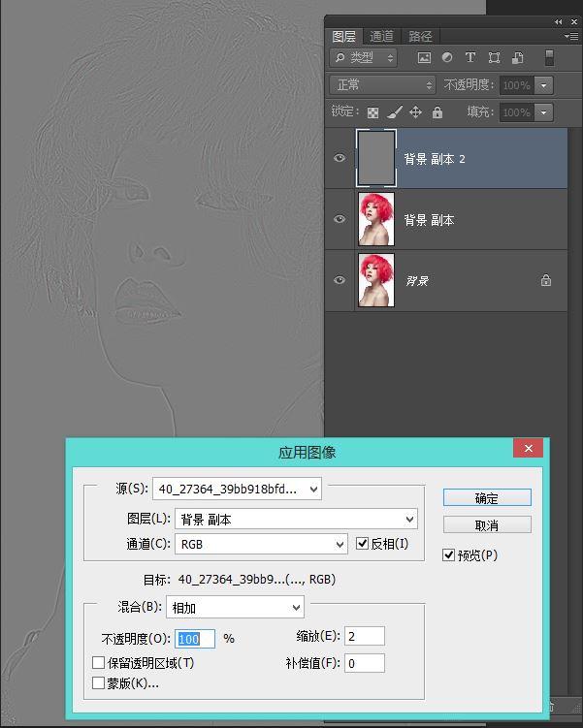Enable the 保留透明区域(T) checkbox

(x=98, y=662)
